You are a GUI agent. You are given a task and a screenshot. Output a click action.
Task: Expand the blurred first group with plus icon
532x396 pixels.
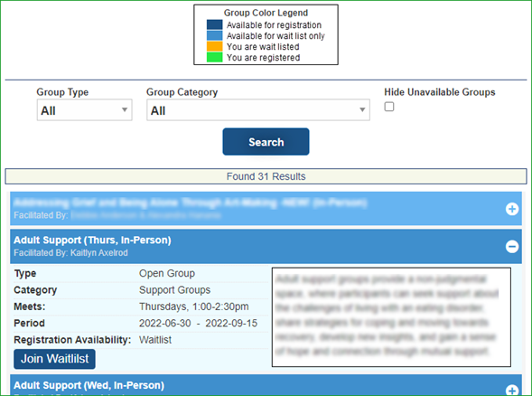pyautogui.click(x=512, y=209)
